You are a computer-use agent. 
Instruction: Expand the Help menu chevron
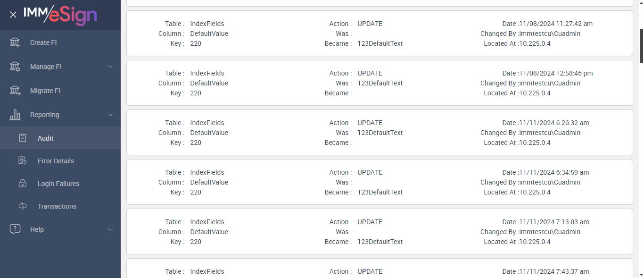(110, 229)
